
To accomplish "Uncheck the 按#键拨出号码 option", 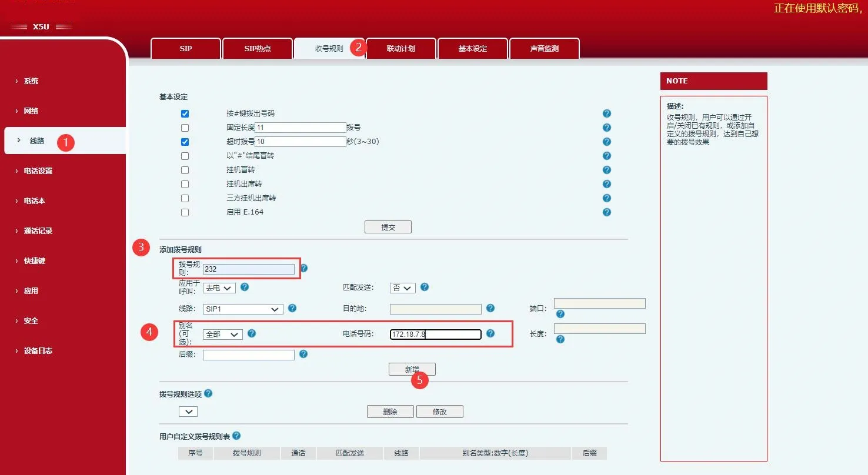I will (x=185, y=113).
